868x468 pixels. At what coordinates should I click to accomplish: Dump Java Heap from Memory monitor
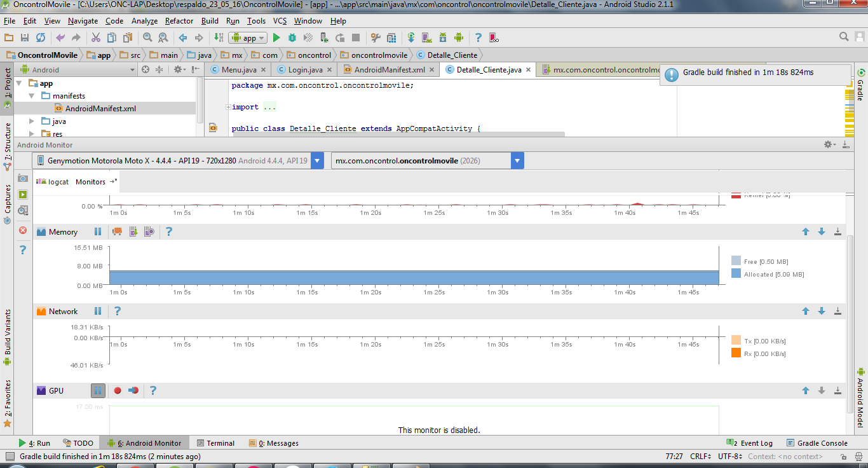click(133, 232)
